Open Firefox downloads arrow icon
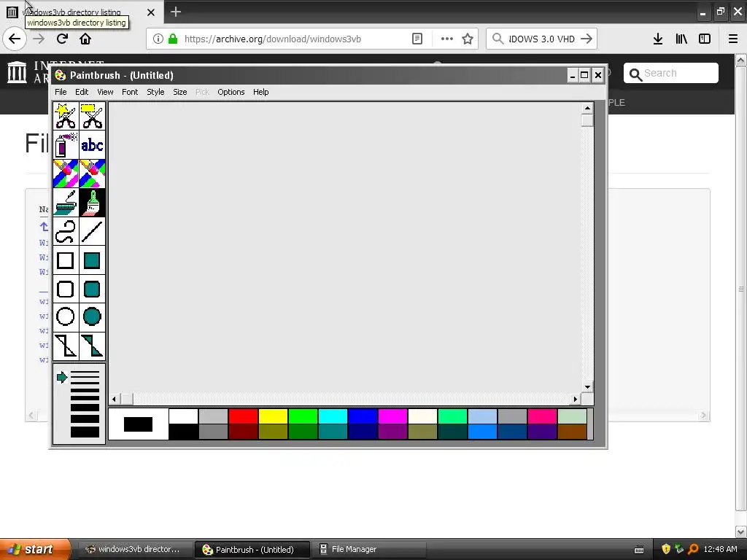This screenshot has width=747, height=560. coord(658,39)
